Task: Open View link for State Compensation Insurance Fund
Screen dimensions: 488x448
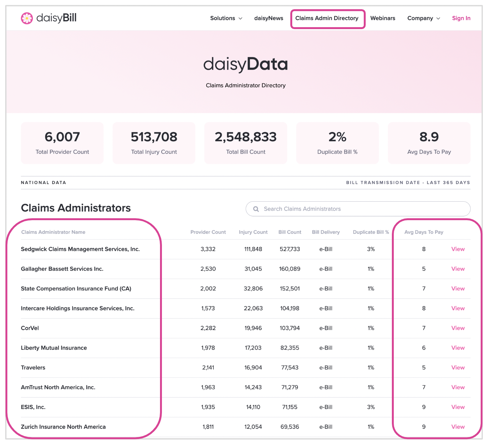Action: [458, 289]
